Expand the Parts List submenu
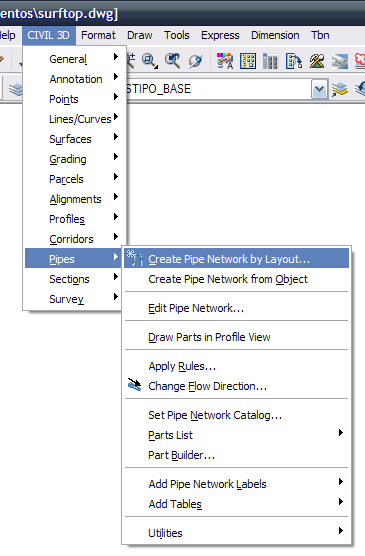Image resolution: width=365 pixels, height=556 pixels. (x=236, y=435)
